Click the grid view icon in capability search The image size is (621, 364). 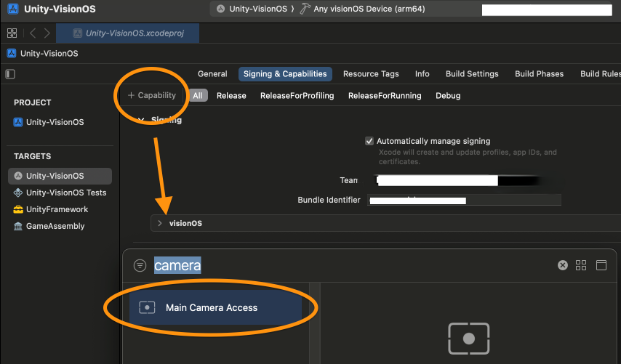coord(581,265)
